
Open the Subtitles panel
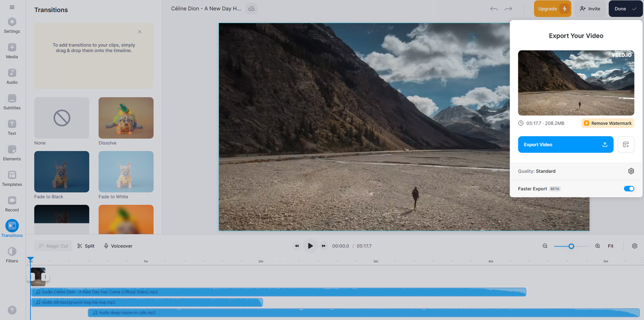(x=12, y=102)
